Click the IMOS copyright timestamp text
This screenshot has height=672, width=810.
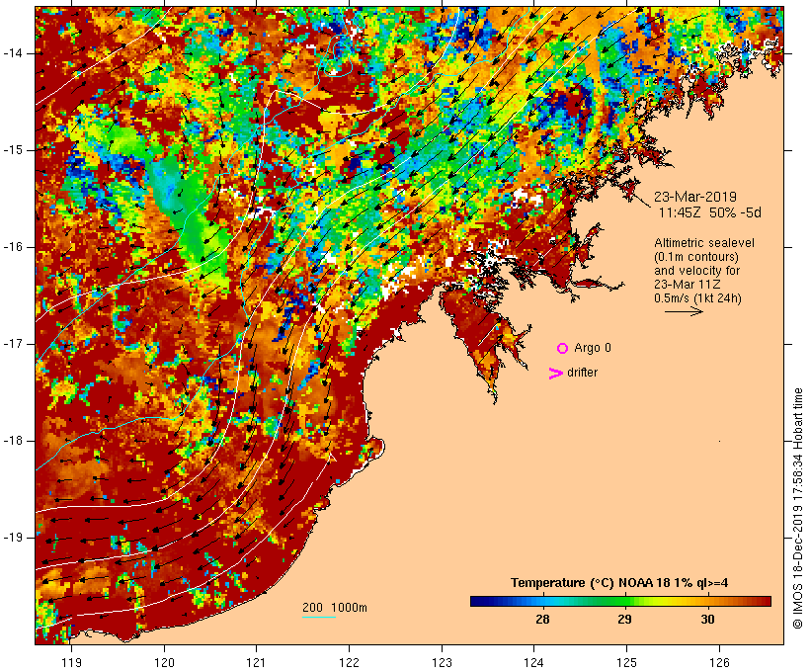pos(797,508)
